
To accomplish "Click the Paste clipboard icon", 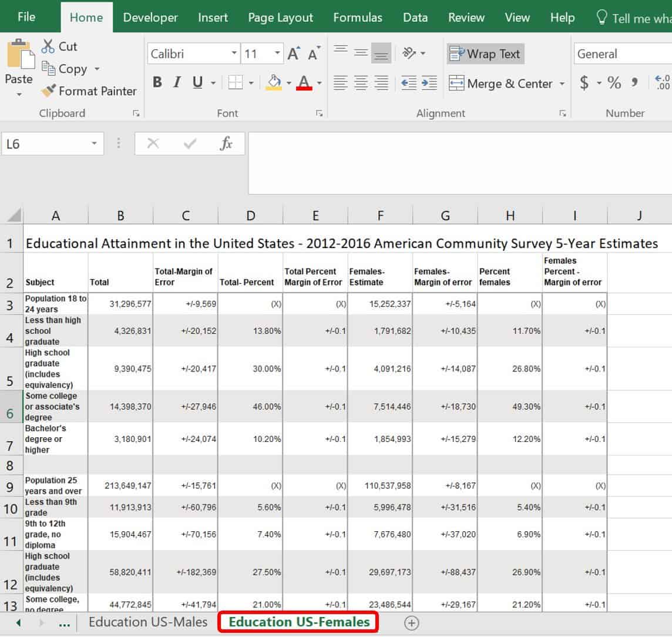I will pos(20,54).
